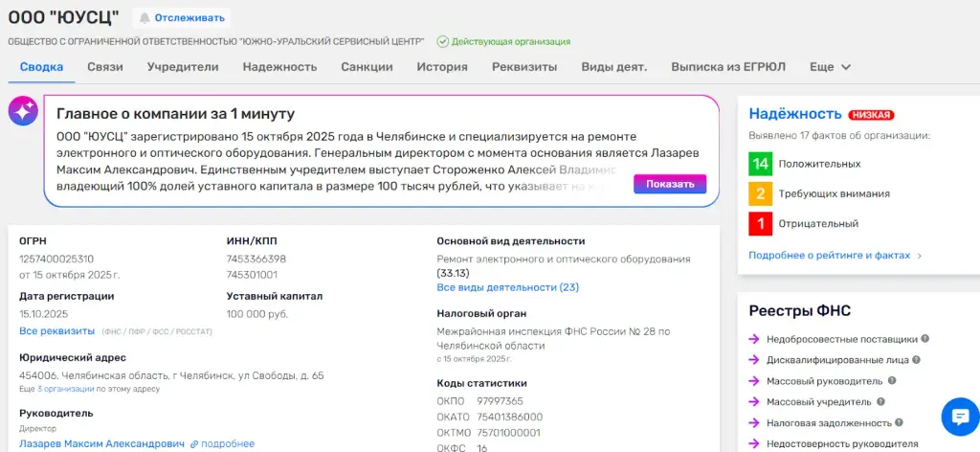Click the bell icon next to Отслеживать
The height and width of the screenshot is (452, 980).
[x=145, y=18]
